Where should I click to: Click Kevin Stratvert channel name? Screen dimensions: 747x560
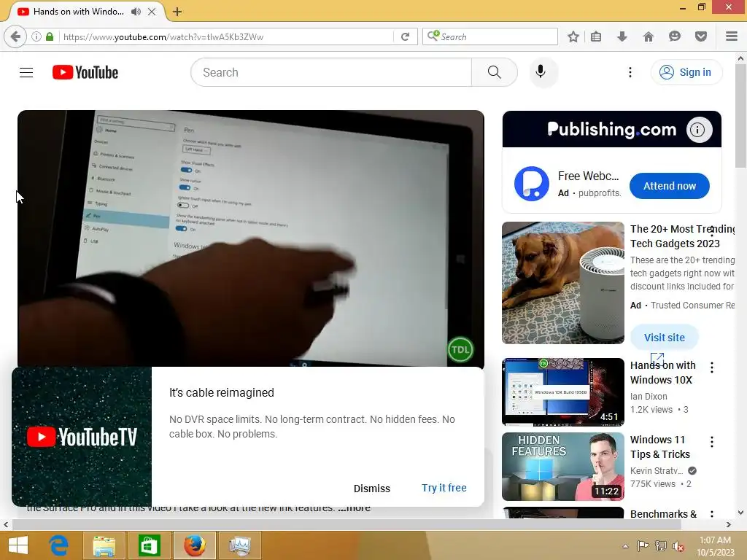pyautogui.click(x=657, y=470)
